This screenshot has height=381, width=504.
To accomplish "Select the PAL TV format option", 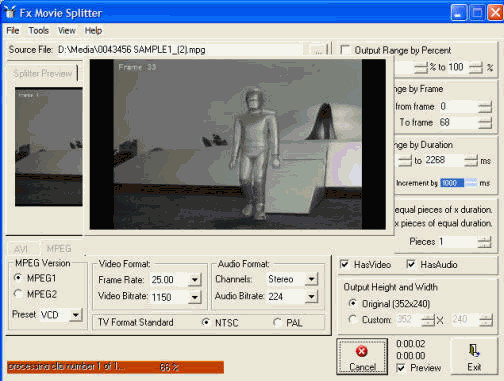I will pos(277,322).
